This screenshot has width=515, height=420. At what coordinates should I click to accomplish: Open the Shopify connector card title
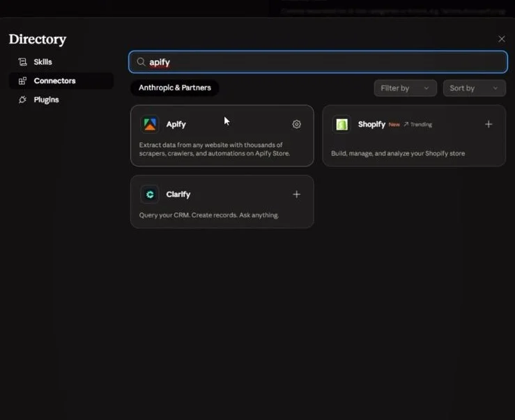(x=371, y=124)
